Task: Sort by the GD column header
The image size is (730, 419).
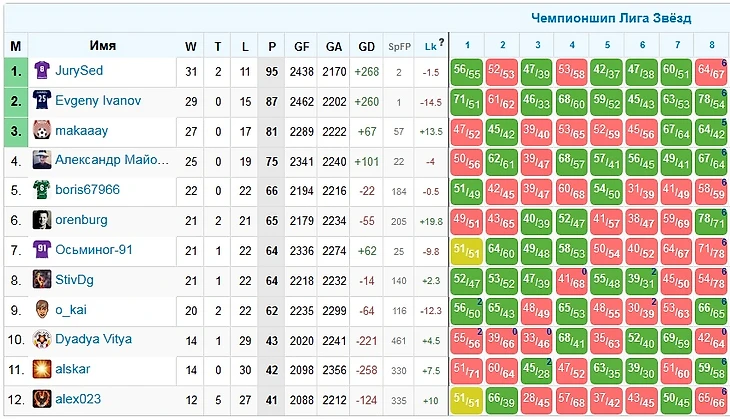Action: (x=367, y=46)
